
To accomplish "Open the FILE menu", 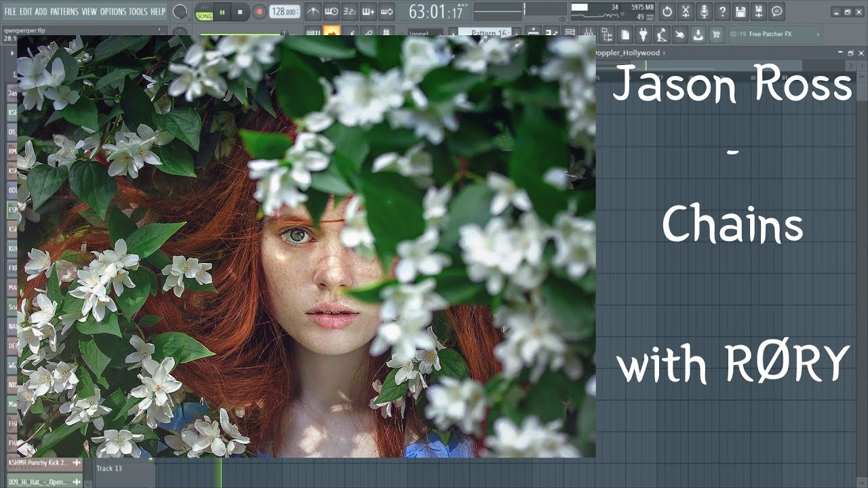I will [x=10, y=12].
